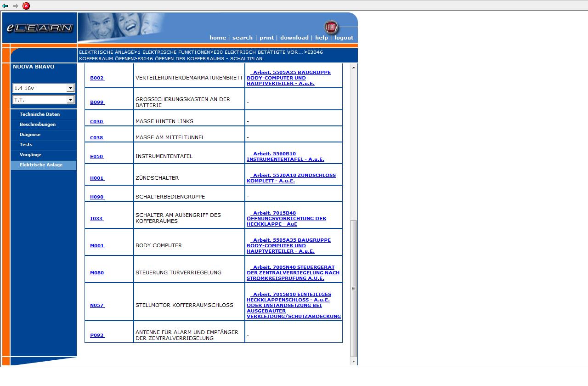This screenshot has width=588, height=386.
Task: Open Arbeit 5520A10 Zündschloss komplett link
Action: [291, 178]
